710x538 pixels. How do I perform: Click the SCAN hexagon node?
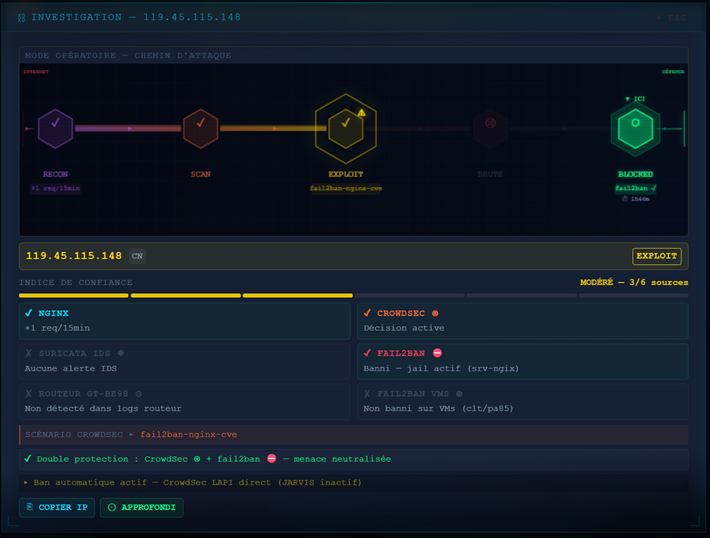pos(201,129)
